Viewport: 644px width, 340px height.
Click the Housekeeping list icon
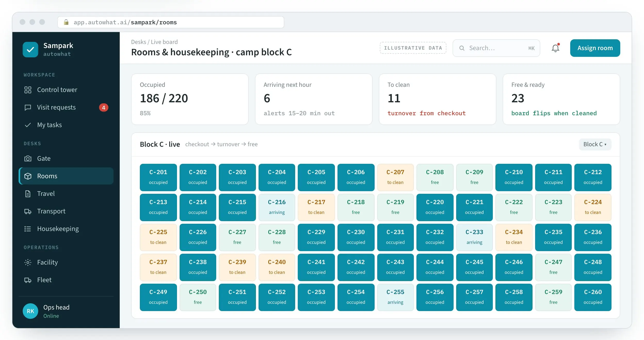[28, 229]
